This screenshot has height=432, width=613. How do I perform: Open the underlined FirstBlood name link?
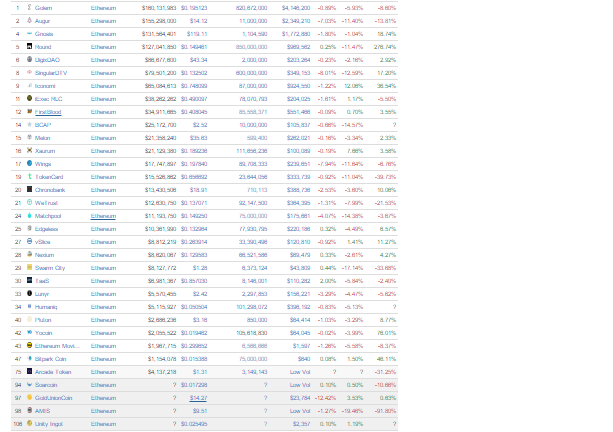tap(48, 112)
